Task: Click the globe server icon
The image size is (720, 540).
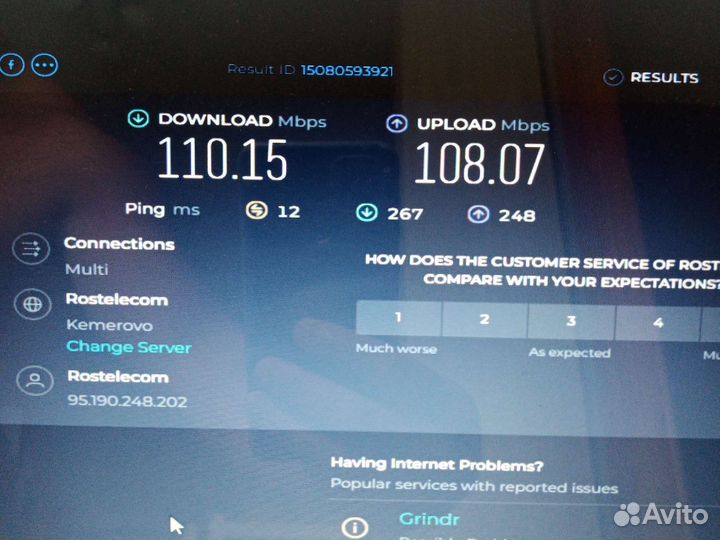Action: point(32,304)
